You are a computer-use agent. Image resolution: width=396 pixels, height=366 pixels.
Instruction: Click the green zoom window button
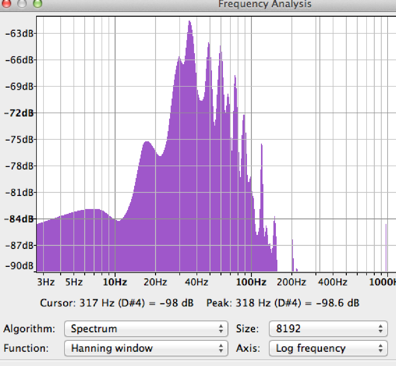click(37, 3)
